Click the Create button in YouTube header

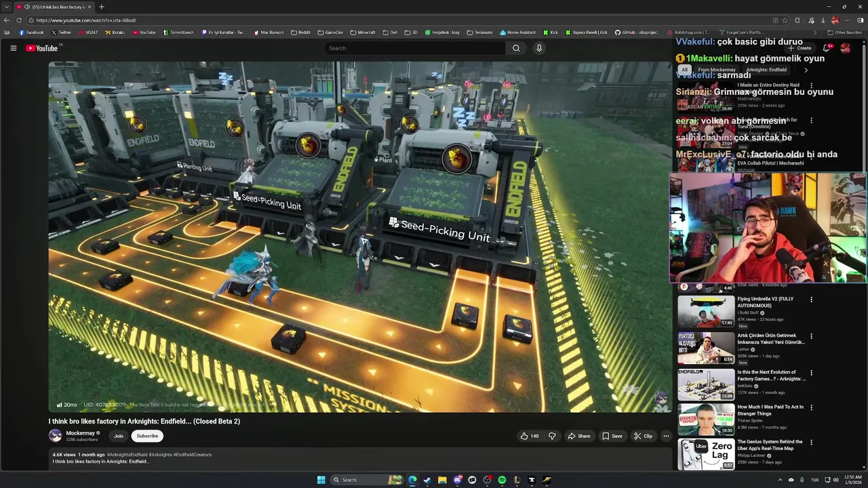800,48
